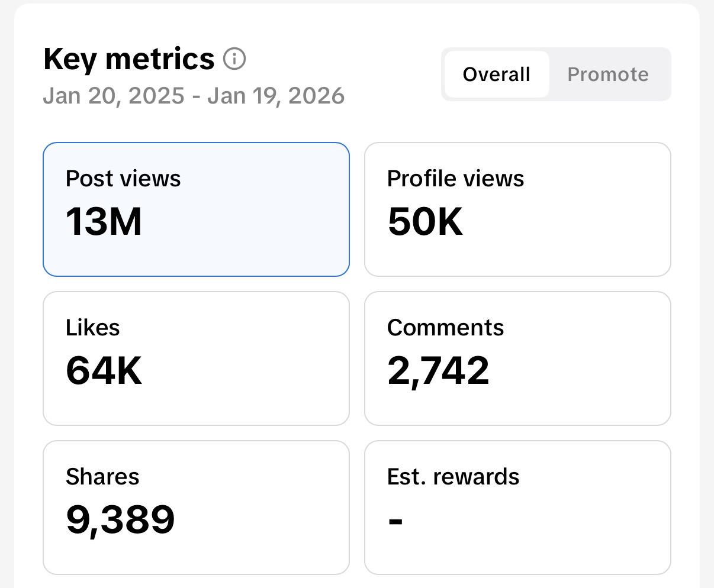Tap the 2,742 comments count

438,371
